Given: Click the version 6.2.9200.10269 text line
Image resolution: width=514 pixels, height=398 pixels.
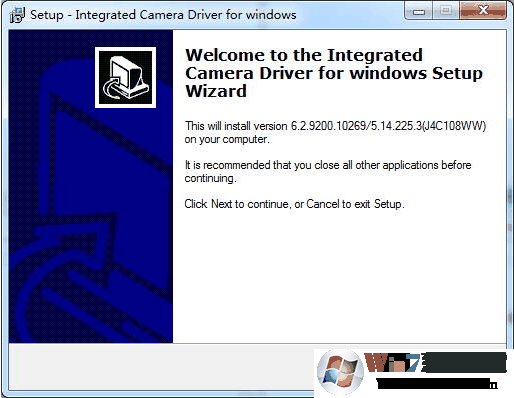Looking at the screenshot, I should pos(335,126).
